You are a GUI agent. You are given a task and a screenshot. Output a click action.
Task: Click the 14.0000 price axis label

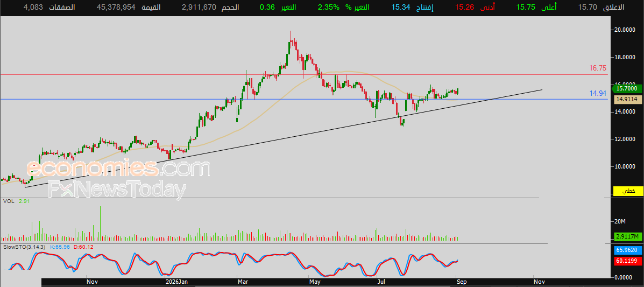626,111
